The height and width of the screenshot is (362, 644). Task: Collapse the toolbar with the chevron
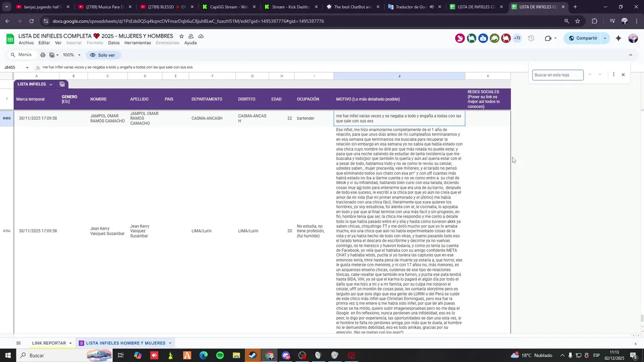630,55
